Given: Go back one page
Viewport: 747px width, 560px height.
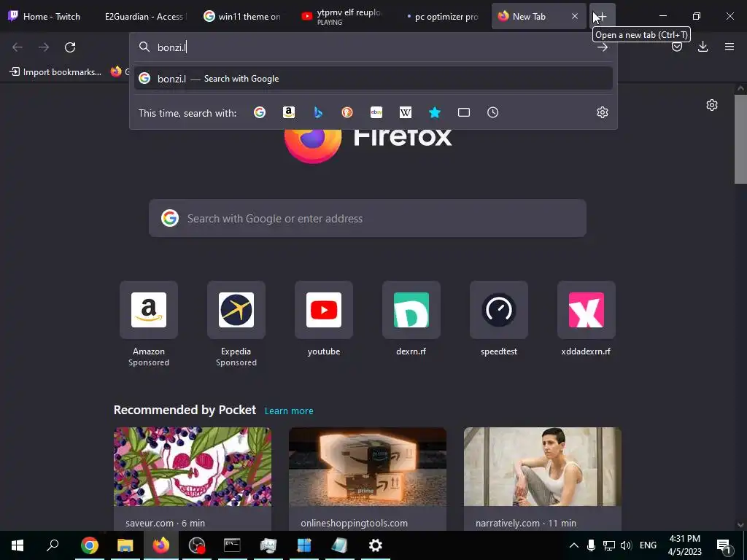Looking at the screenshot, I should point(18,47).
